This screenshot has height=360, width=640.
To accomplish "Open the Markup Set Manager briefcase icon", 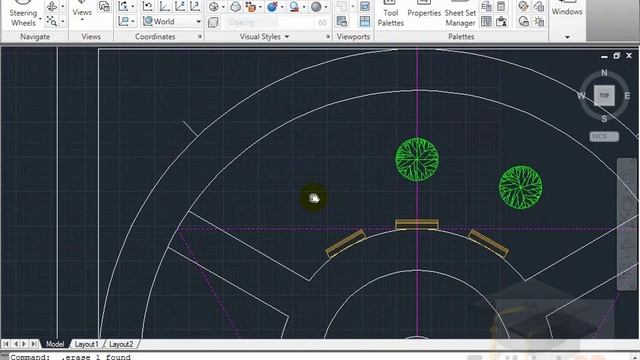I will click(501, 21).
